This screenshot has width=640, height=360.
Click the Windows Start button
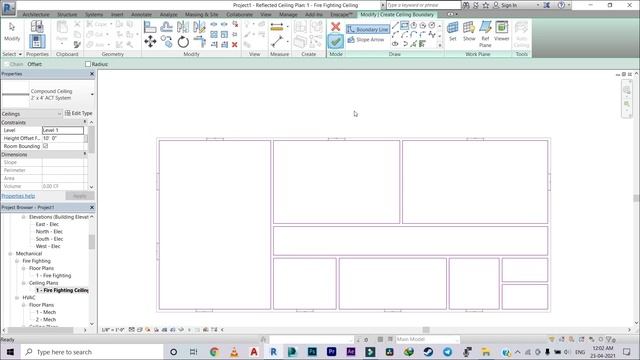click(10, 352)
